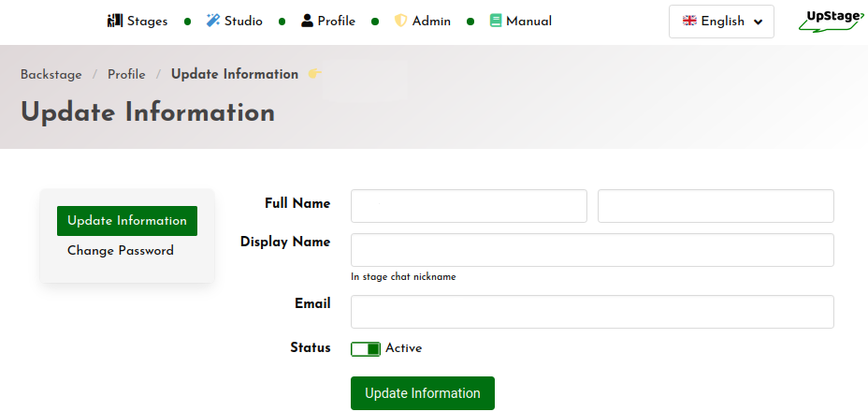This screenshot has height=412, width=868.
Task: Open the Studio menu
Action: 234,22
